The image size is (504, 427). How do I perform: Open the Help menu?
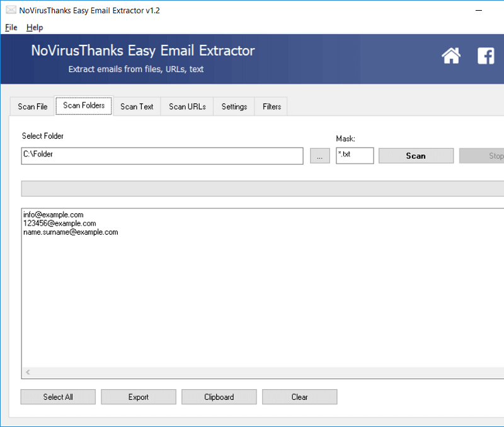(x=35, y=28)
